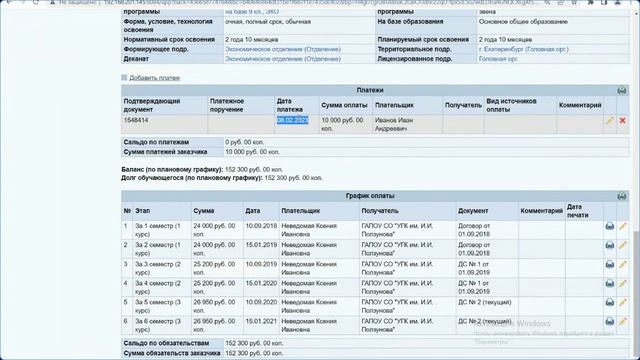640x360 pixels.
Task: Click the highlighted payment date 08.02.2020
Action: click(x=293, y=120)
